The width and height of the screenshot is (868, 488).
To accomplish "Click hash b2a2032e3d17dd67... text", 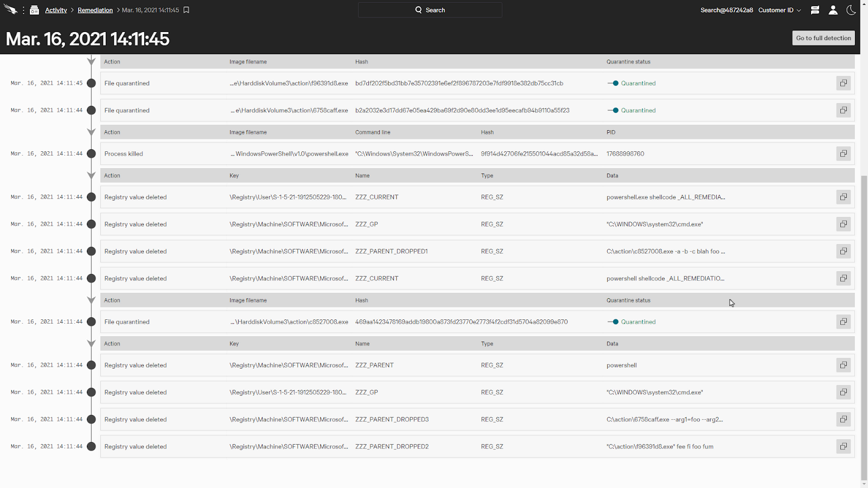I will (462, 110).
